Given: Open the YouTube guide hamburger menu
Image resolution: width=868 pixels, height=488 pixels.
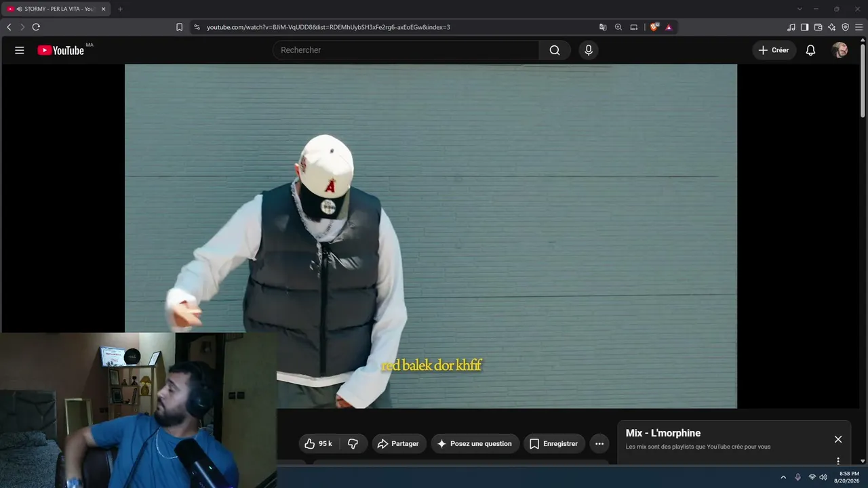Looking at the screenshot, I should (x=20, y=50).
